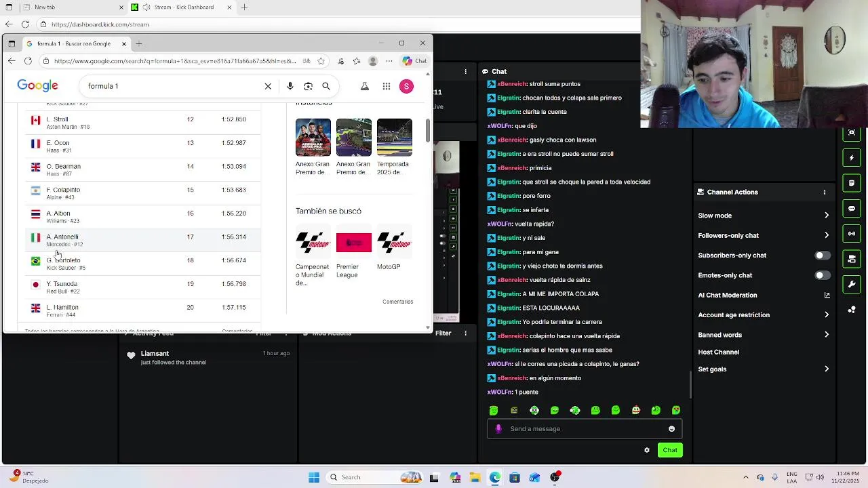
Task: Switch to Stream - Kick Dashboard tab
Action: coord(182,7)
